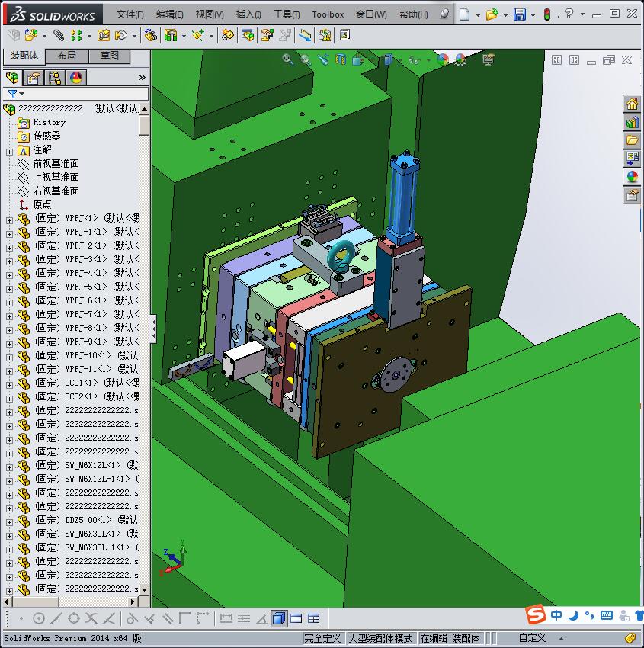Click the Rebuild traffic light icon
This screenshot has width=644, height=648.
point(547,14)
